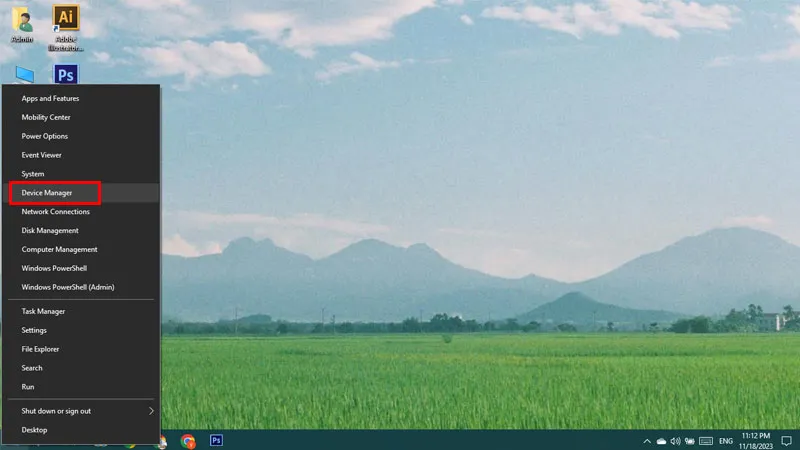This screenshot has width=800, height=450.
Task: Open the Admin folder desktop icon
Action: pyautogui.click(x=22, y=23)
